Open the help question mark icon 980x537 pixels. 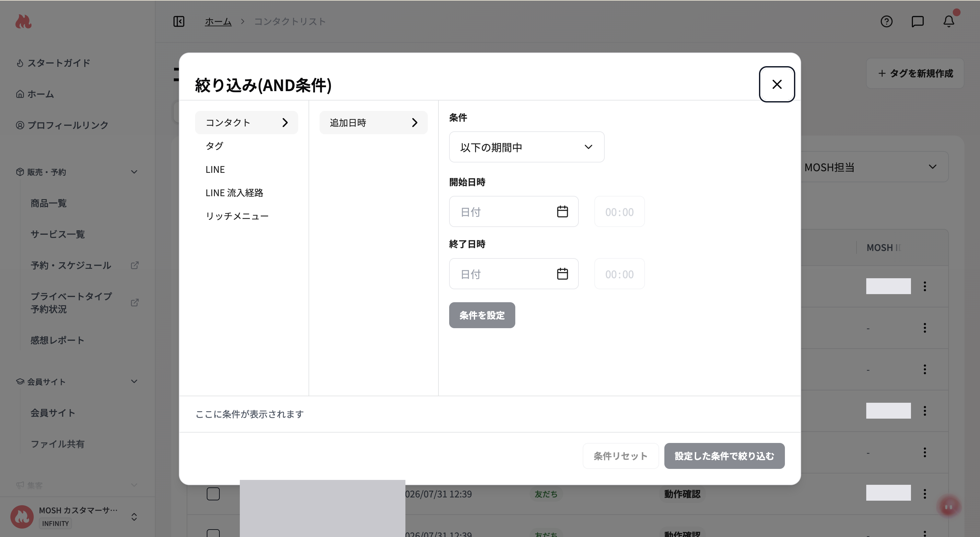[x=886, y=21]
